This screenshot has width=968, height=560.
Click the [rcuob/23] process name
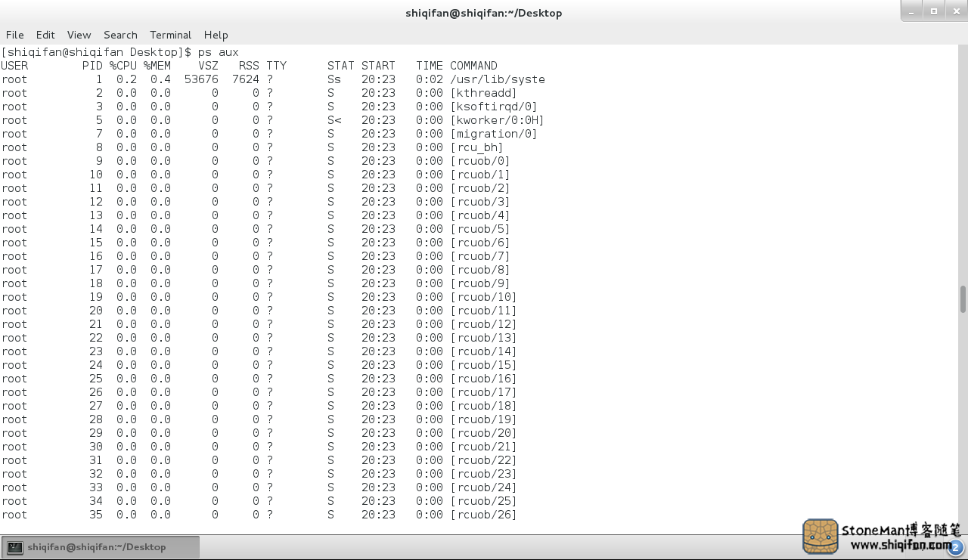tap(484, 474)
